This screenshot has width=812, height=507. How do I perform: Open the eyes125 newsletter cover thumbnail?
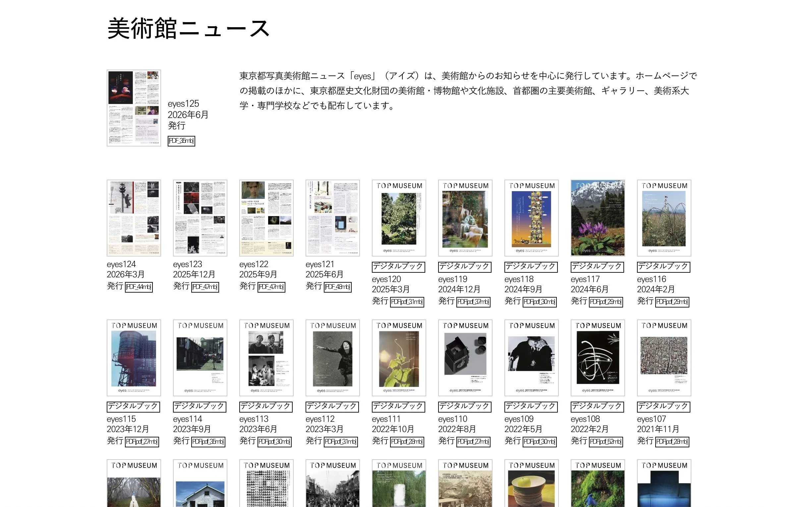click(134, 108)
